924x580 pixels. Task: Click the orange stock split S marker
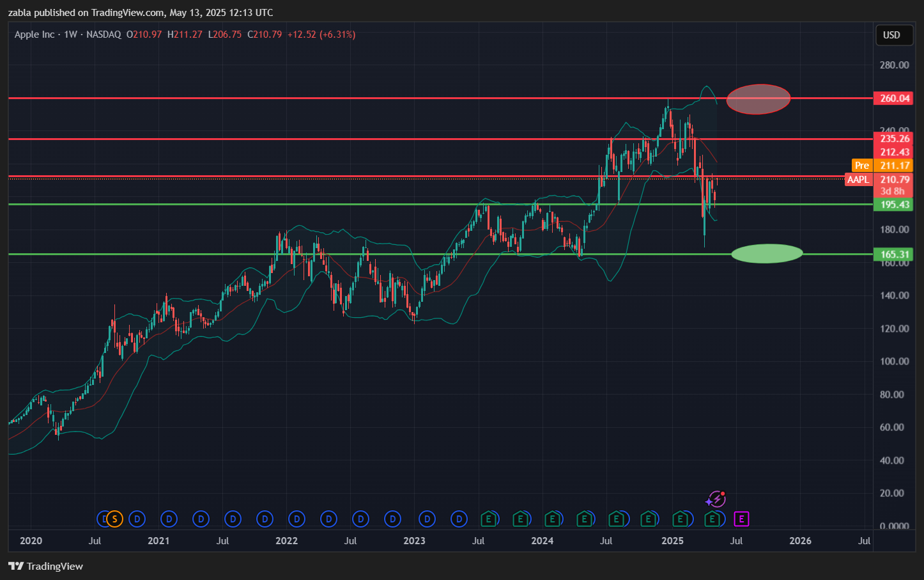114,519
